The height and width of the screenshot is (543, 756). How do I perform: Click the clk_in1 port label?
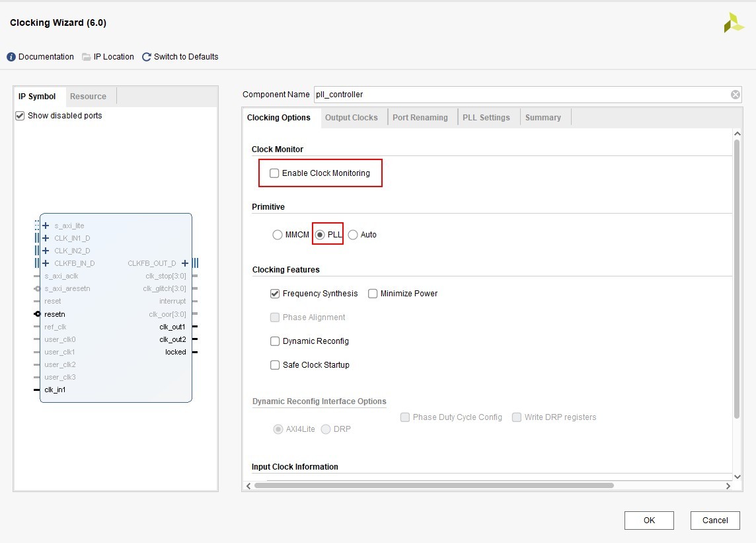(55, 390)
